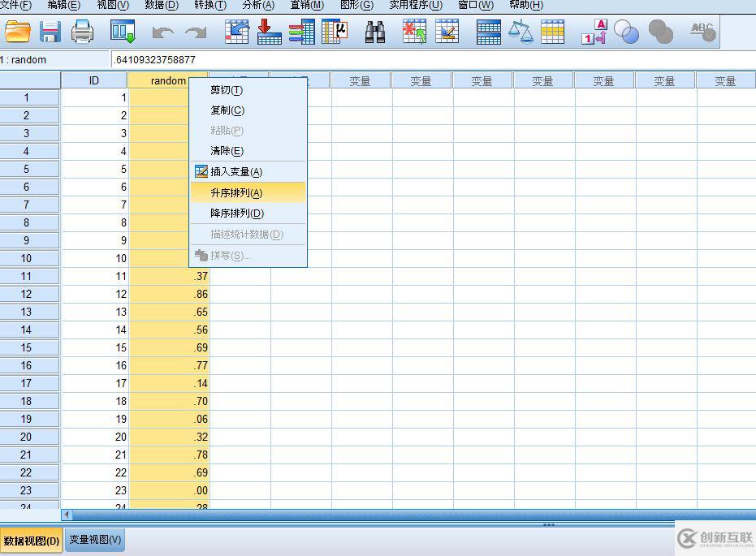Click the random cell with value .14
This screenshot has height=556, width=756.
tap(169, 383)
